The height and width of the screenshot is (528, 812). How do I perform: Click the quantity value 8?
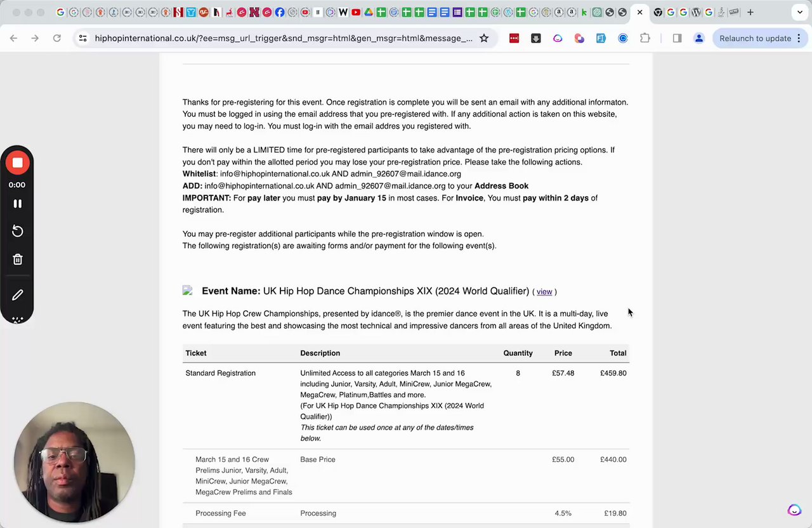(518, 373)
